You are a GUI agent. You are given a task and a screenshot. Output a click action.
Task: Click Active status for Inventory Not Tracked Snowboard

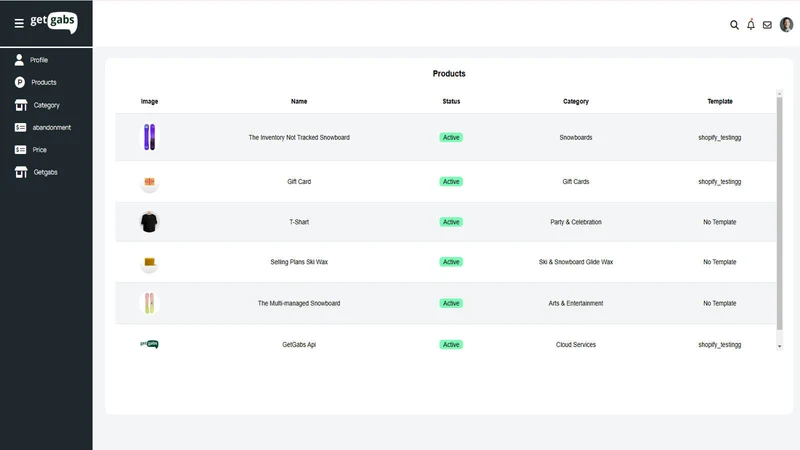click(451, 137)
